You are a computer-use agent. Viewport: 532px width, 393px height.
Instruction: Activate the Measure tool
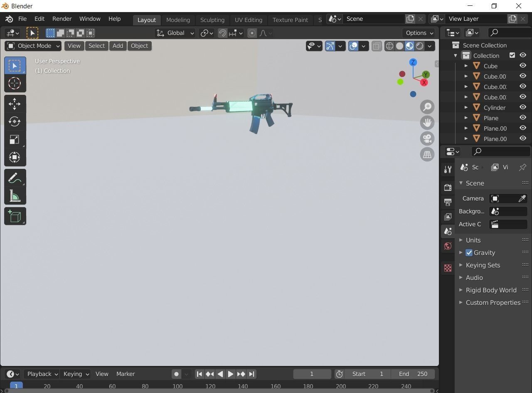15,196
